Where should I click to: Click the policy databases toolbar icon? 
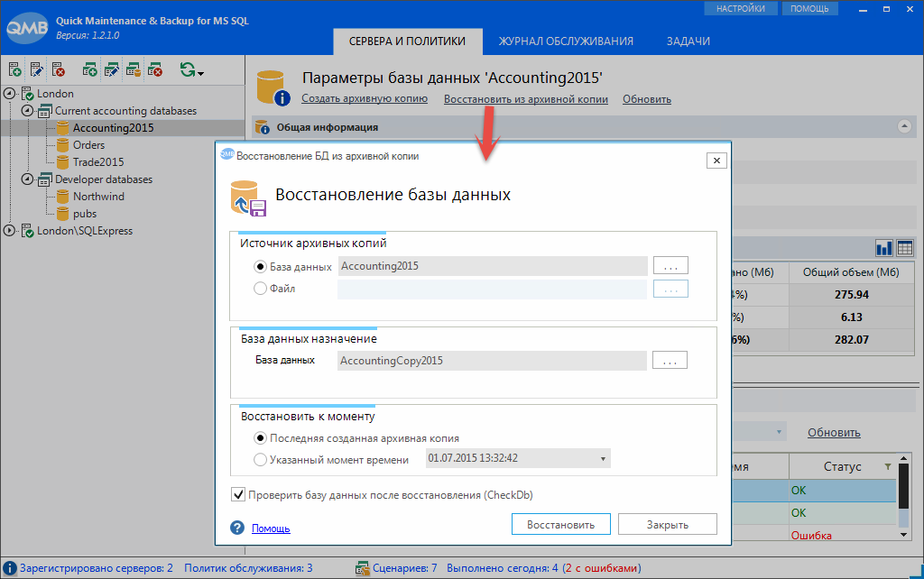[x=134, y=69]
